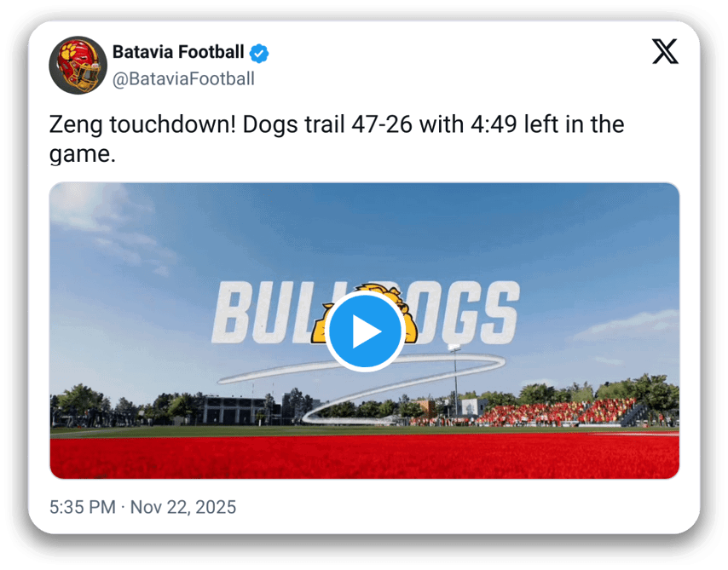The height and width of the screenshot is (570, 728).
Task: Click the 5:35 PM timestamp
Action: pyautogui.click(x=82, y=508)
